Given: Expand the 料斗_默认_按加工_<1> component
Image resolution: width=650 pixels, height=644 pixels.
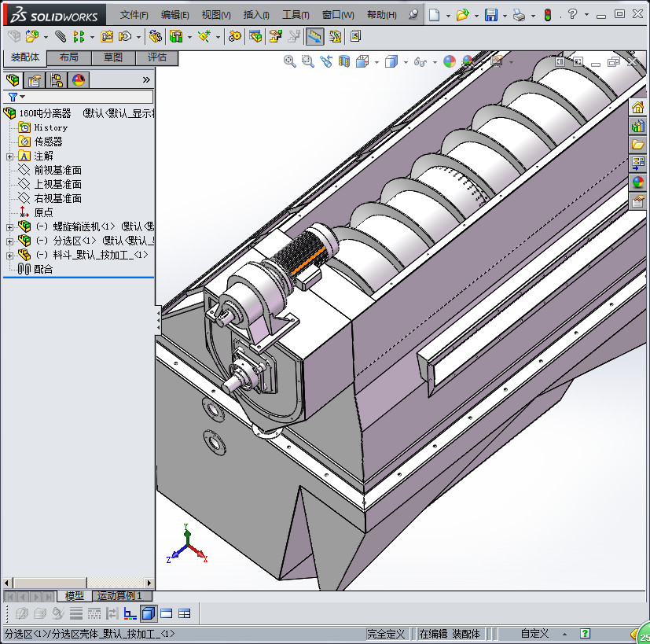Looking at the screenshot, I should (x=9, y=256).
